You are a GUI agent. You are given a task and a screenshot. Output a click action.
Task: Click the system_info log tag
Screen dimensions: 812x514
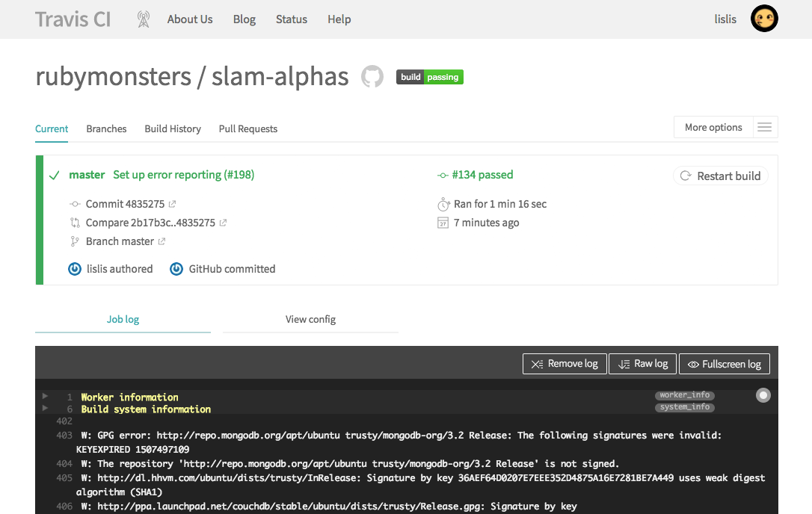(685, 407)
